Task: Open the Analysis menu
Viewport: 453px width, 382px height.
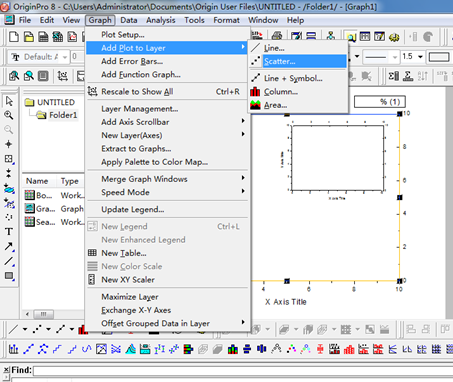Action: (x=161, y=20)
